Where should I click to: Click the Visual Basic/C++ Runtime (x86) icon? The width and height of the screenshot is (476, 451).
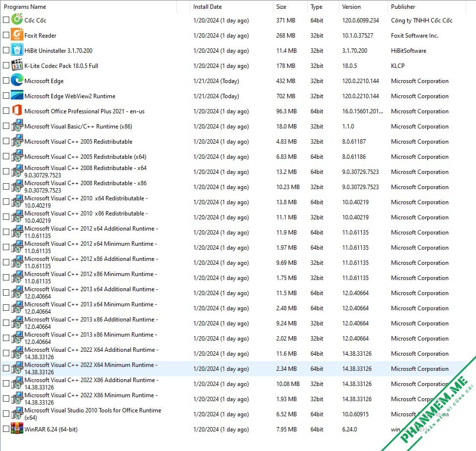17,125
